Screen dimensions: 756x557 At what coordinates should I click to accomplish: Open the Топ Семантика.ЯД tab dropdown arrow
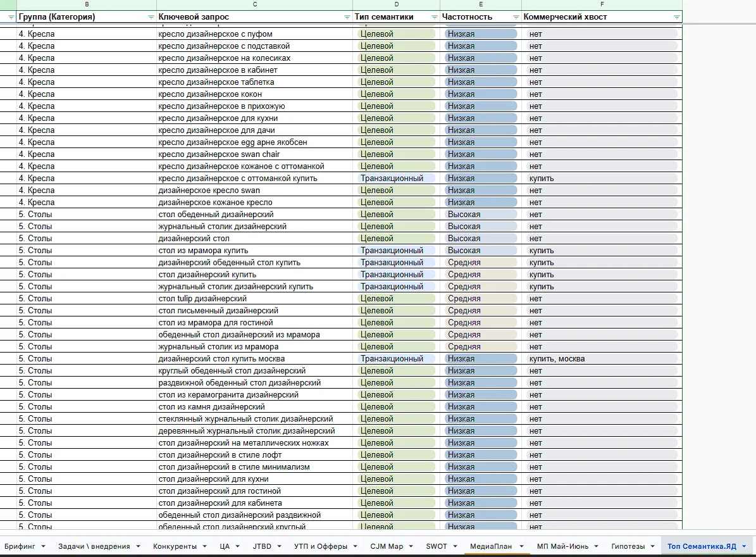(x=744, y=546)
